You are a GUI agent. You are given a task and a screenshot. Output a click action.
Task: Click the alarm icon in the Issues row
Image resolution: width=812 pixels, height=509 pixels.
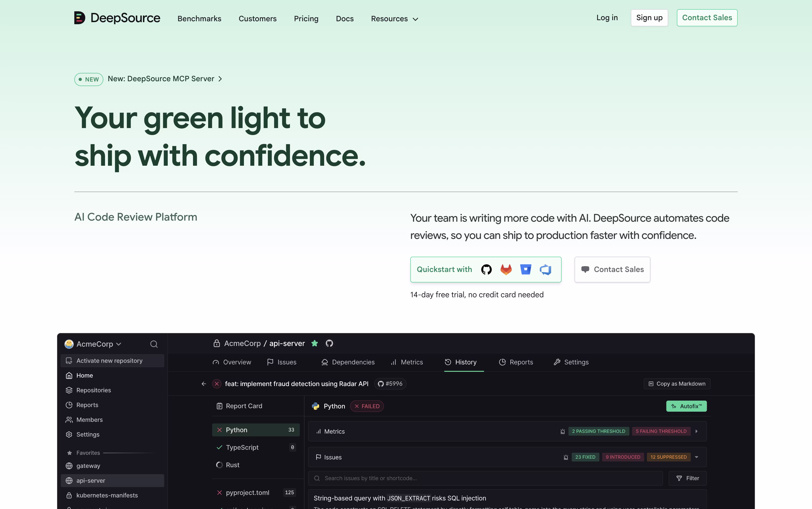(566, 457)
